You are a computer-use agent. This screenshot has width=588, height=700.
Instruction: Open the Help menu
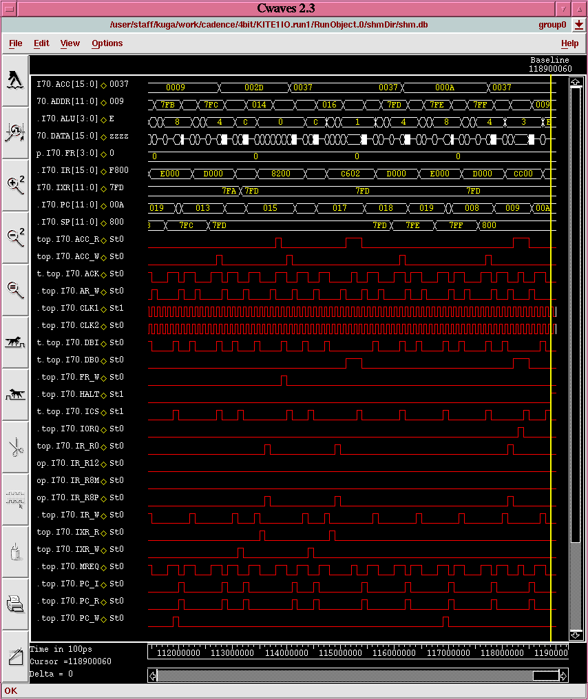pyautogui.click(x=569, y=43)
